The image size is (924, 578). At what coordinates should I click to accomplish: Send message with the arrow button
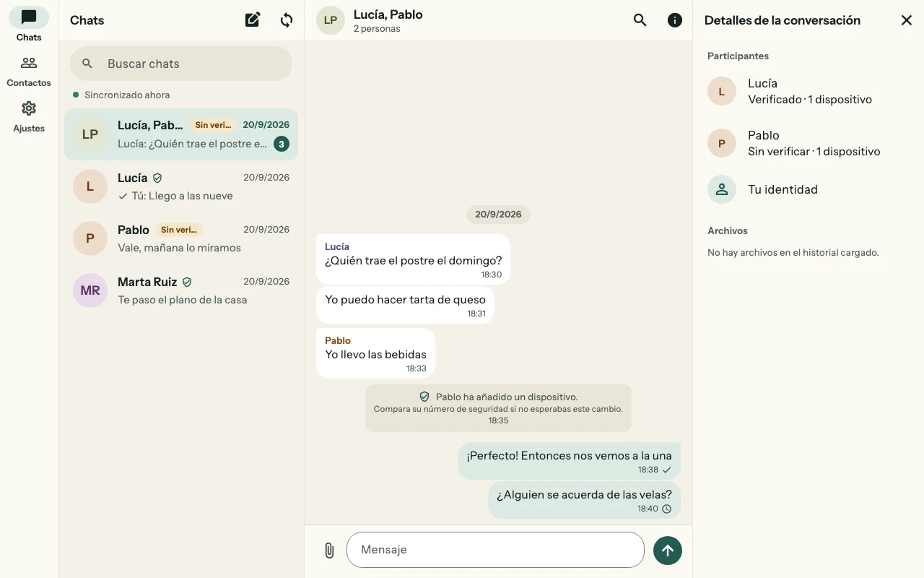click(668, 551)
